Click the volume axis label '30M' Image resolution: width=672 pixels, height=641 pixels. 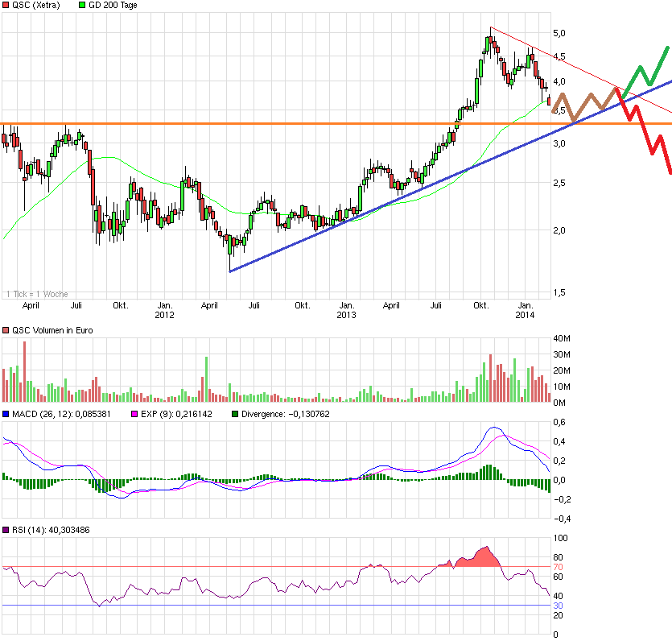pos(562,354)
